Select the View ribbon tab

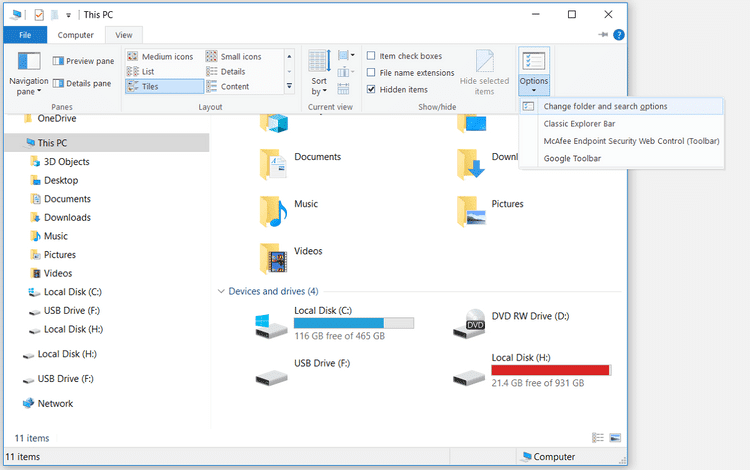[x=123, y=35]
